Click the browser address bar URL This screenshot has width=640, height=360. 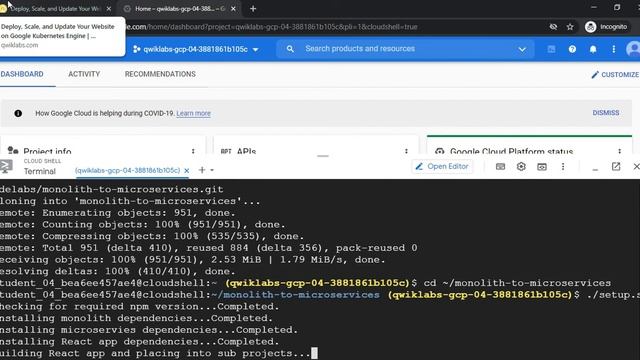271,27
